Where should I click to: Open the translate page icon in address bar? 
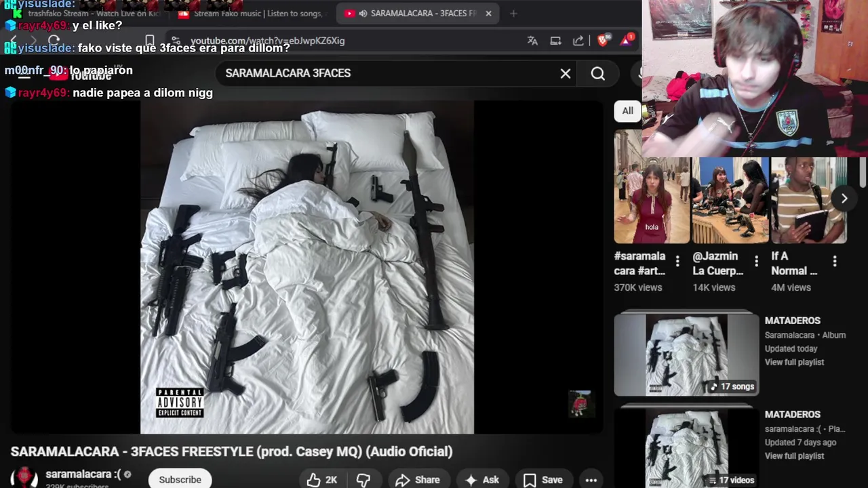532,41
